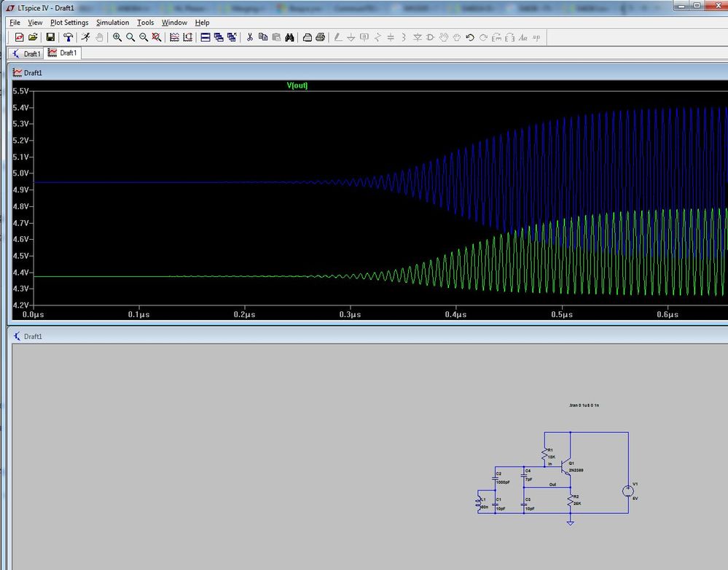This screenshot has height=570, width=728.
Task: Click the plain magnifier pan icon
Action: pyautogui.click(x=130, y=37)
